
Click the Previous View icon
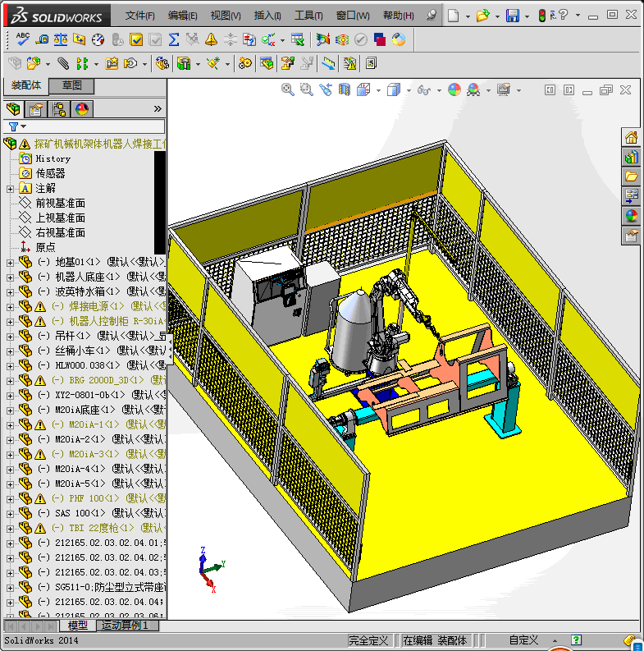326,89
